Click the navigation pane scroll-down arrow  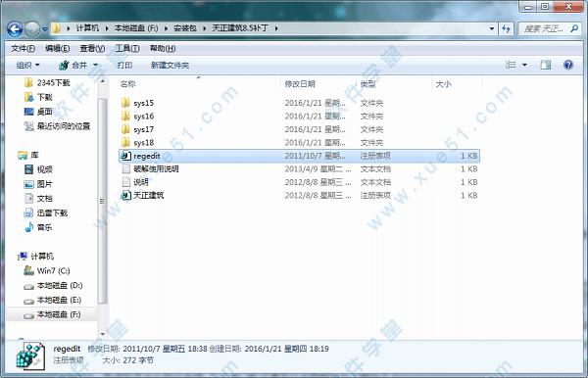pyautogui.click(x=102, y=334)
